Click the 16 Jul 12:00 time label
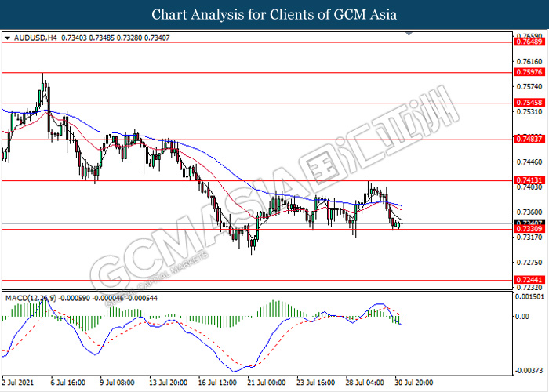This screenshot has height=392, width=549. [x=216, y=383]
